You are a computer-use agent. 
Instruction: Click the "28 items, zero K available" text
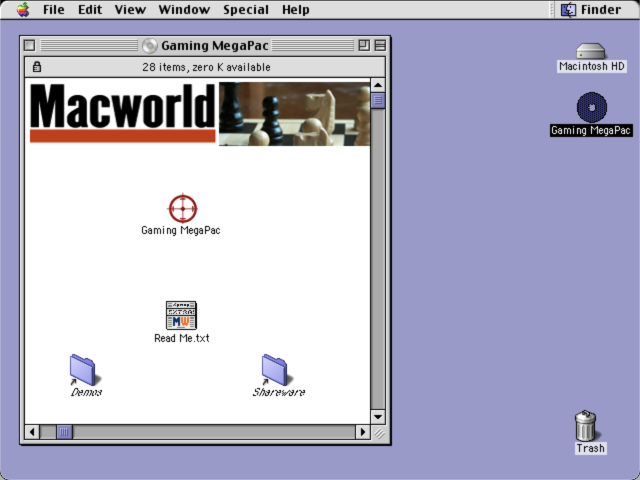[x=206, y=67]
